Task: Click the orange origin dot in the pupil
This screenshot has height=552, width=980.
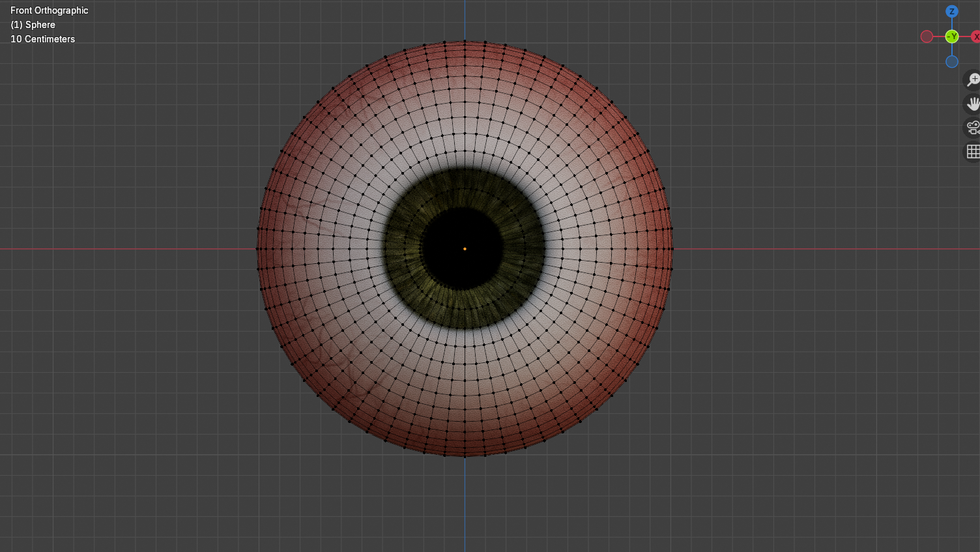Action: (465, 249)
